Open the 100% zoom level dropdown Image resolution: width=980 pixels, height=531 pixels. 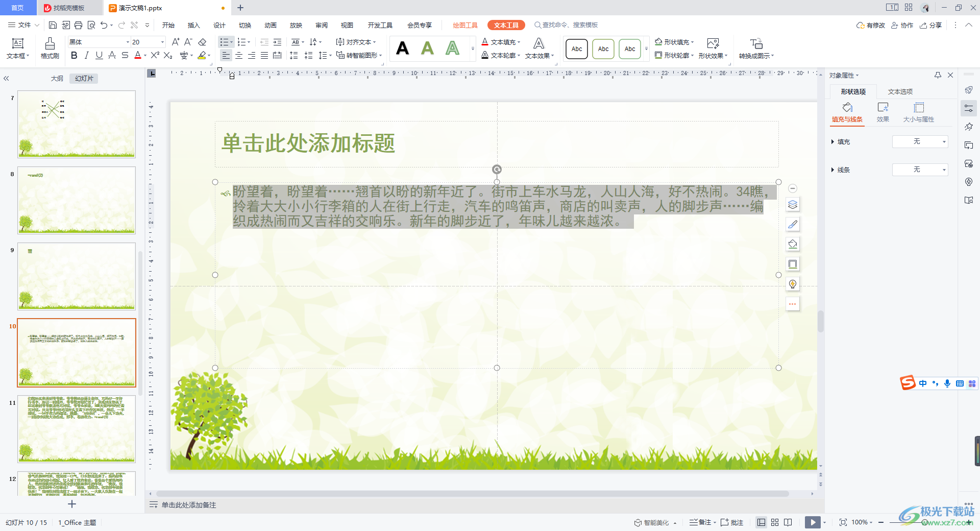(862, 522)
